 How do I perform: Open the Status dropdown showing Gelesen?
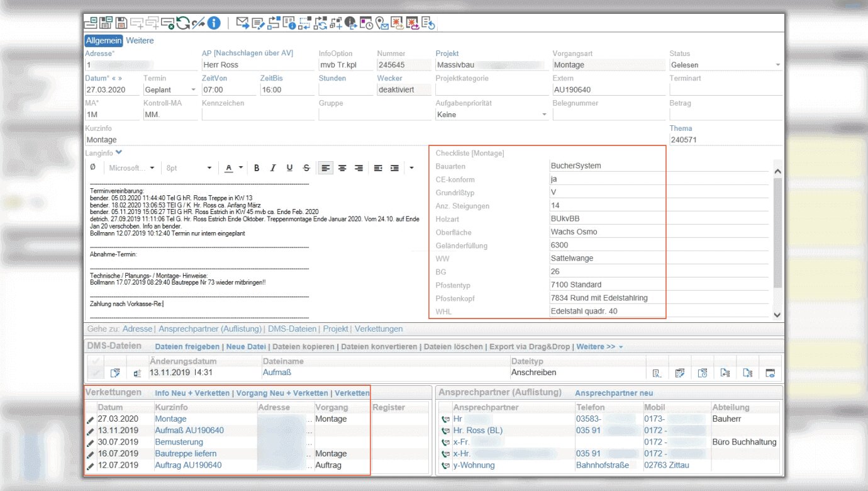[777, 65]
